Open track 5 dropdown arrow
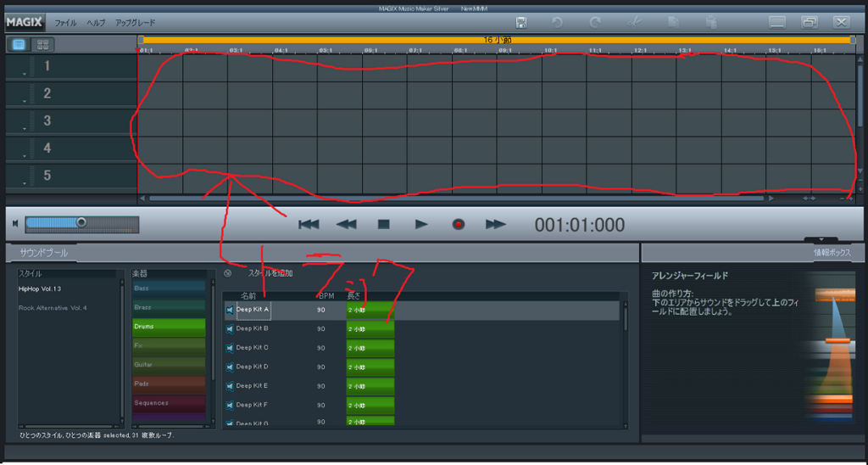The width and height of the screenshot is (868, 465). tap(25, 183)
